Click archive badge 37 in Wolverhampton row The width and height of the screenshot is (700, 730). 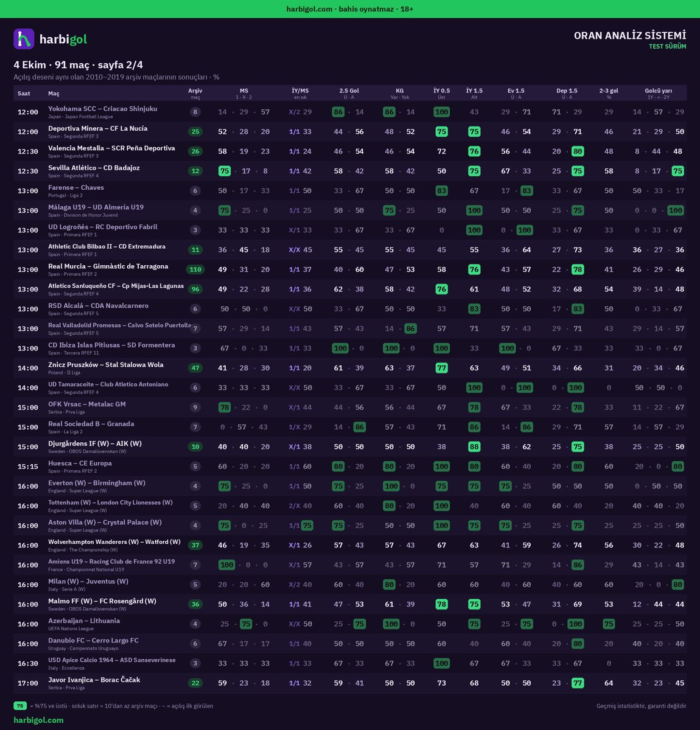(x=195, y=545)
